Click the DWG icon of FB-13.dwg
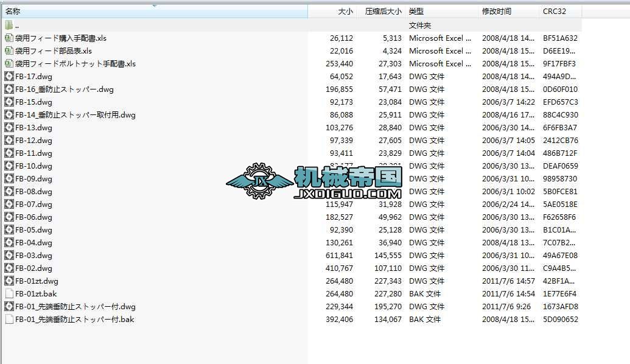This screenshot has height=364, width=630. [x=9, y=128]
